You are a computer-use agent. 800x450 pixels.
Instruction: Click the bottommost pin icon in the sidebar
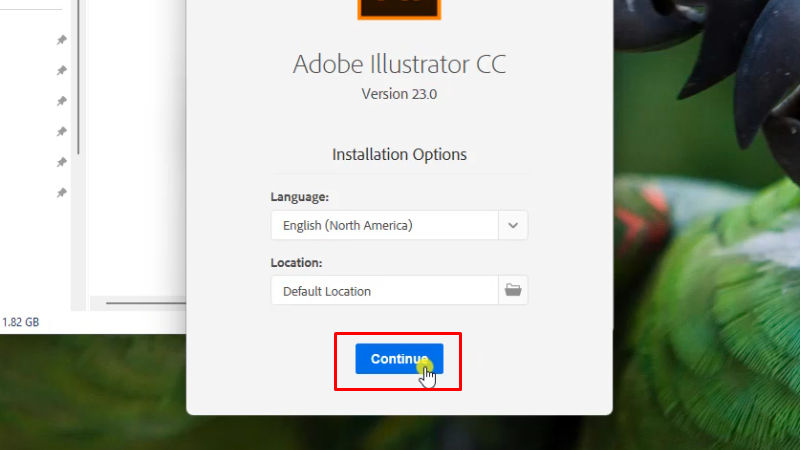tap(61, 193)
